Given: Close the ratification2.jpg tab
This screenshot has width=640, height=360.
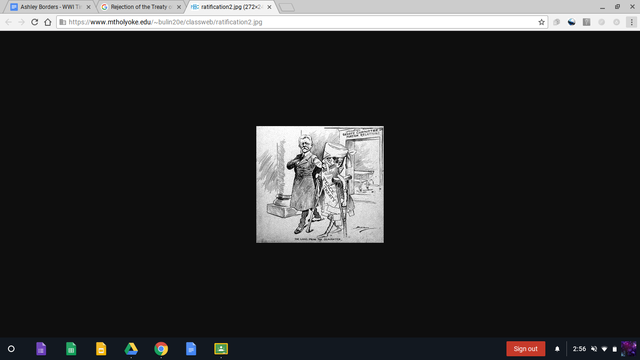Looking at the screenshot, I should click(x=269, y=7).
